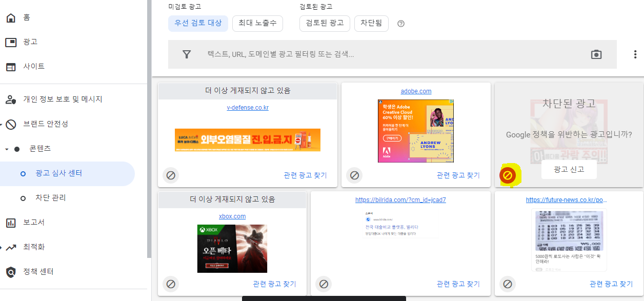Click the 보고서 reports chart icon
This screenshot has width=644, height=301.
(x=11, y=223)
